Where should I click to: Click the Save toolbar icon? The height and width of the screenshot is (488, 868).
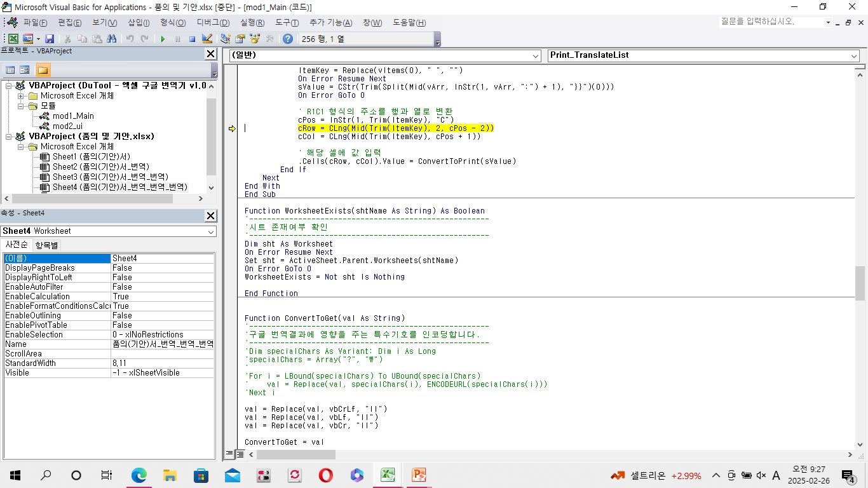pyautogui.click(x=50, y=39)
